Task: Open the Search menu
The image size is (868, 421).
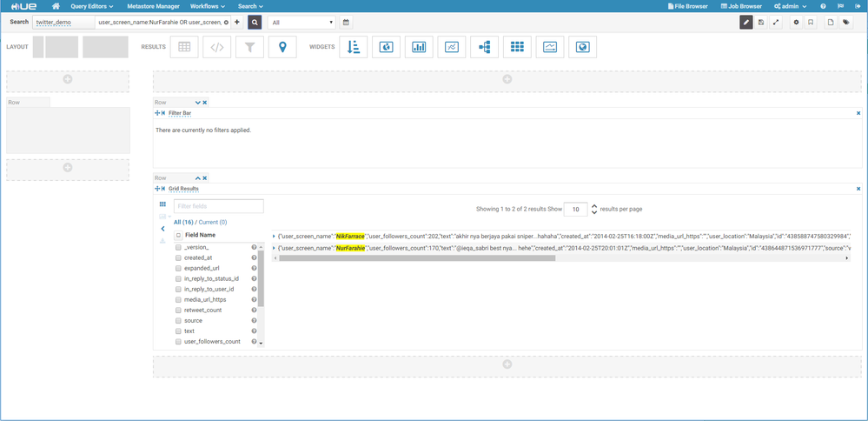Action: click(x=250, y=6)
